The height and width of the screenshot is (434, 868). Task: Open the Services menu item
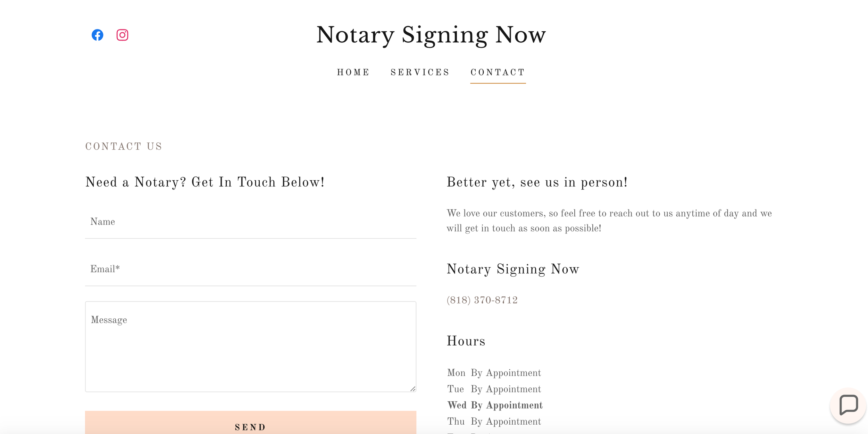[420, 72]
